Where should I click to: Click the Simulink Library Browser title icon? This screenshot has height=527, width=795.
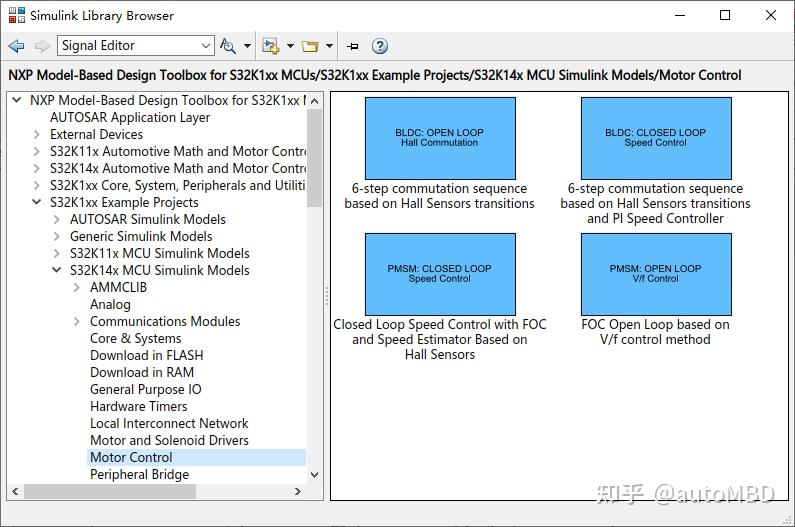click(17, 15)
